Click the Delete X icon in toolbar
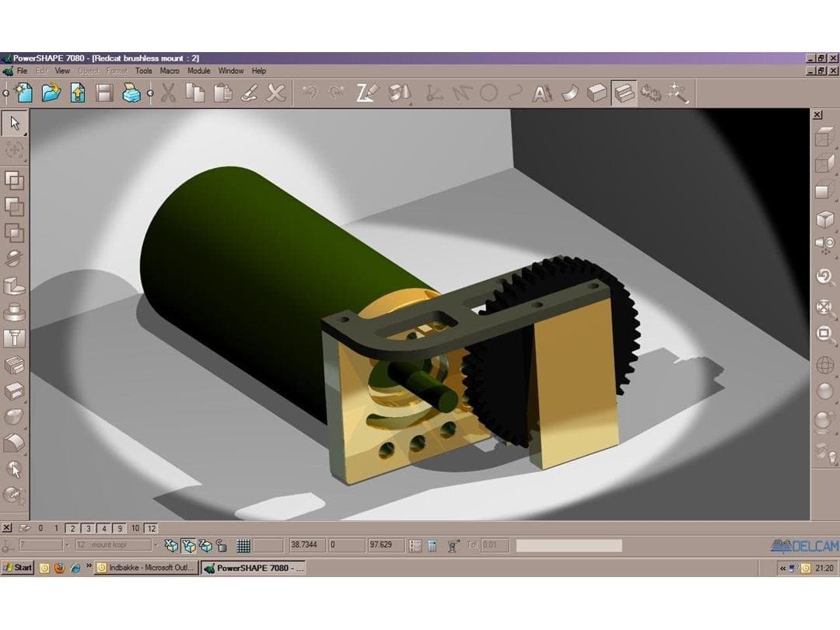Screen dimensions: 840x630 tap(276, 93)
